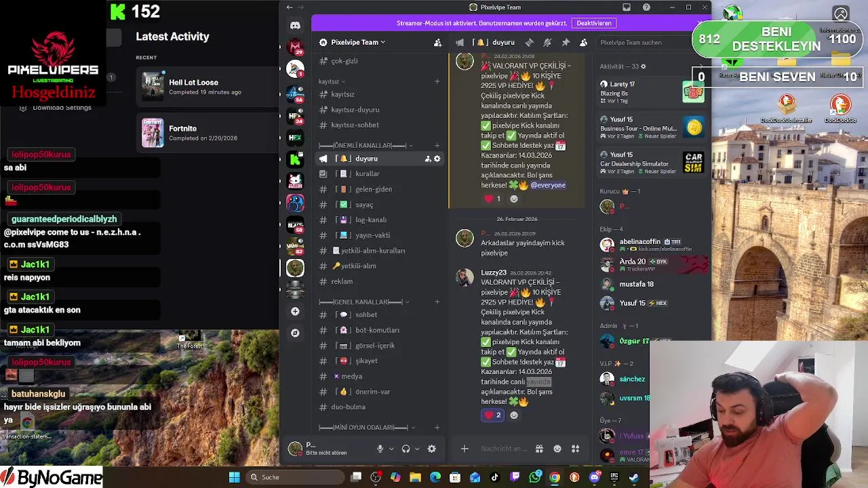The image size is (868, 488).
Task: Open Business Tour activity by Yusuf
Action: [x=652, y=127]
